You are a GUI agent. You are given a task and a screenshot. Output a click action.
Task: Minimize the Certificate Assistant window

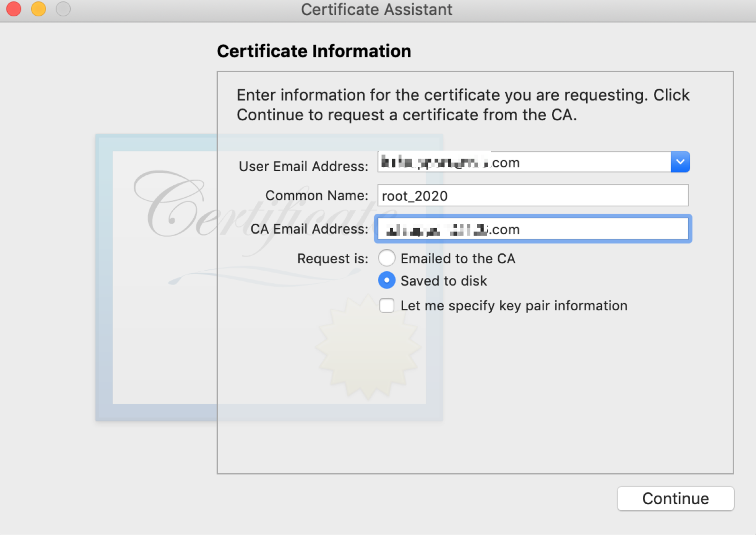point(38,9)
